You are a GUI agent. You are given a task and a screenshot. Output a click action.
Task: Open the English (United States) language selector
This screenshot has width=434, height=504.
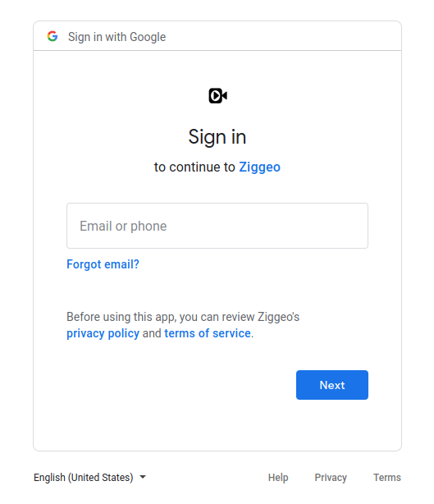pyautogui.click(x=89, y=477)
